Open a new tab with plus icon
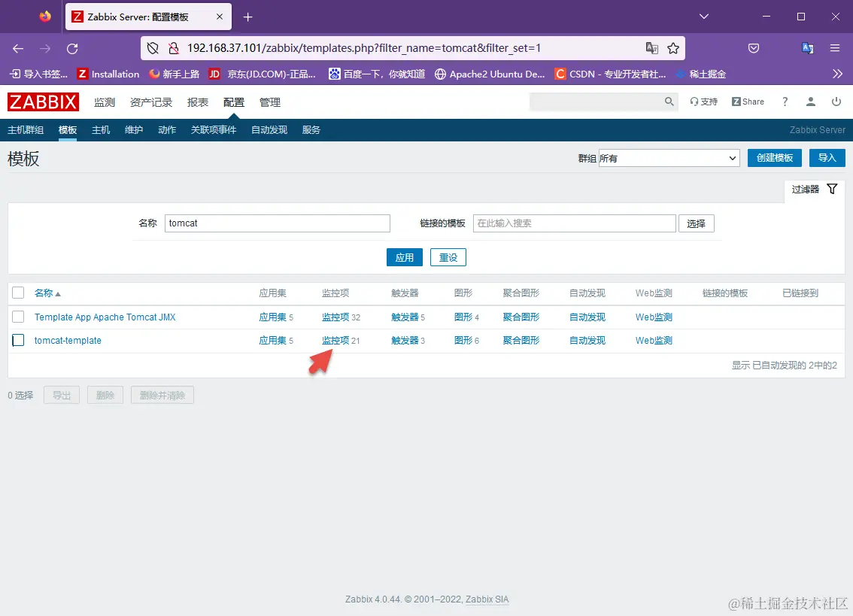The image size is (853, 616). tap(248, 17)
